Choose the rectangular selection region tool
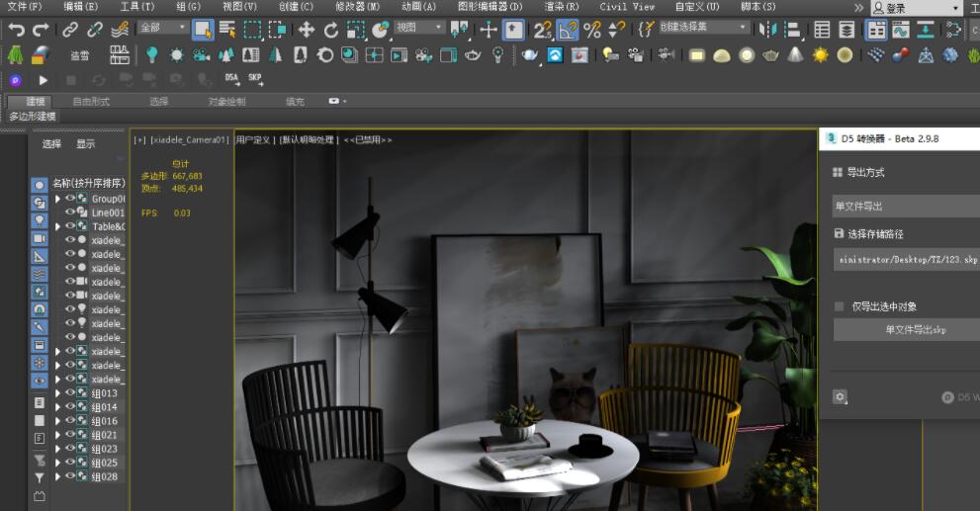 click(x=252, y=30)
